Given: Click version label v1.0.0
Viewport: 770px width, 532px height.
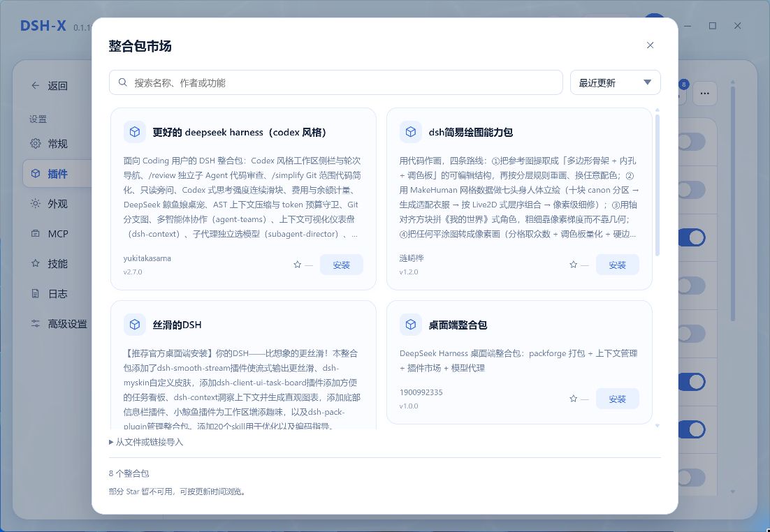Looking at the screenshot, I should (409, 406).
